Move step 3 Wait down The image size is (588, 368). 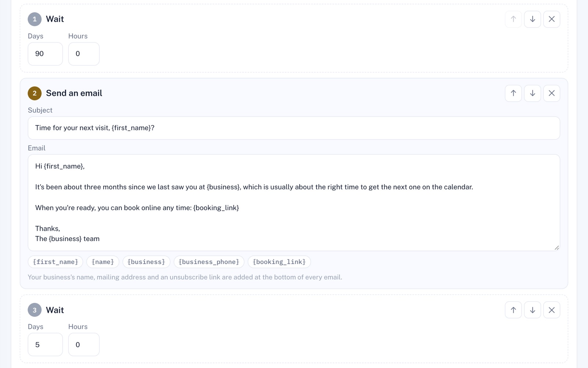click(x=533, y=310)
